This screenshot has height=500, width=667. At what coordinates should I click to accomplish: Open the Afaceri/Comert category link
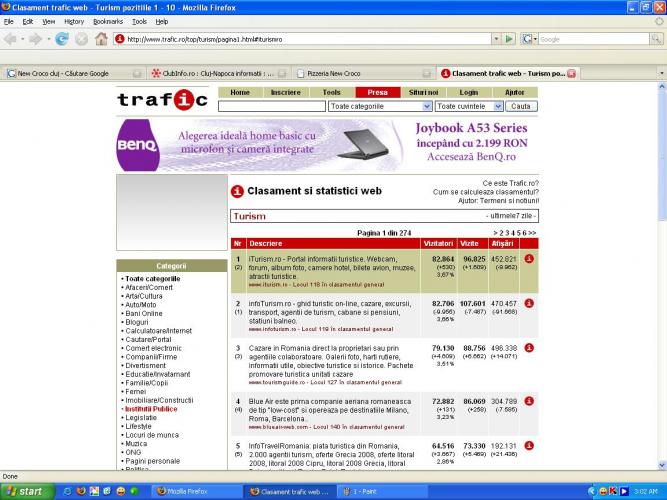point(148,287)
